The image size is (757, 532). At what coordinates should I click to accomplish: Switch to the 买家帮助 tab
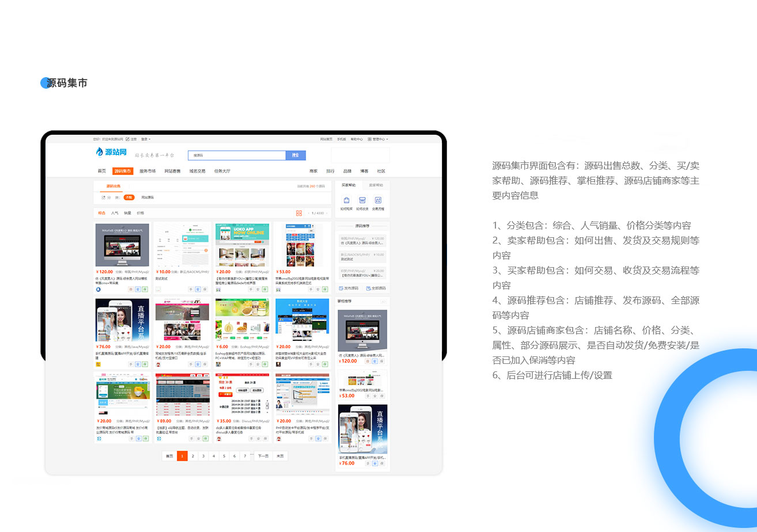(349, 185)
